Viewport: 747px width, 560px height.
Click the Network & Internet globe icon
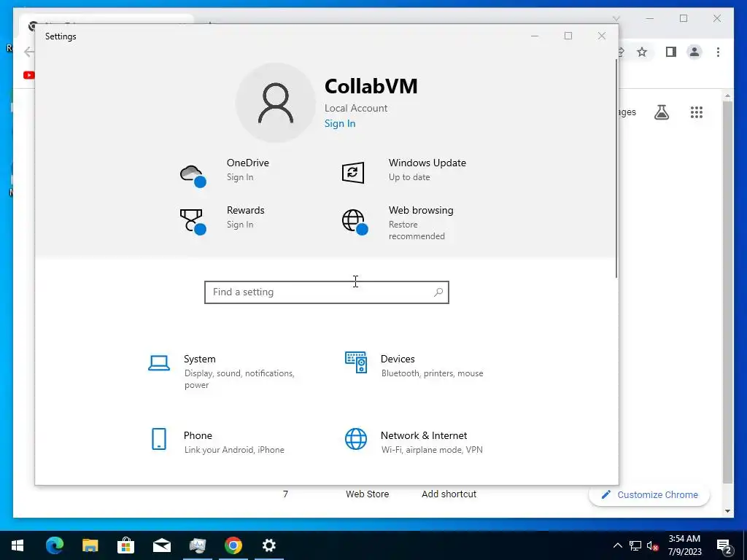tap(356, 438)
